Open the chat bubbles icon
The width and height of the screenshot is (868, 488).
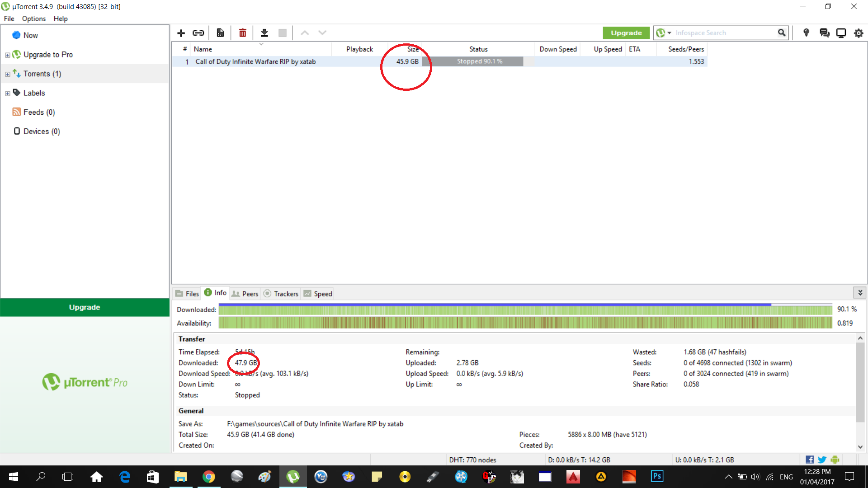click(x=824, y=33)
